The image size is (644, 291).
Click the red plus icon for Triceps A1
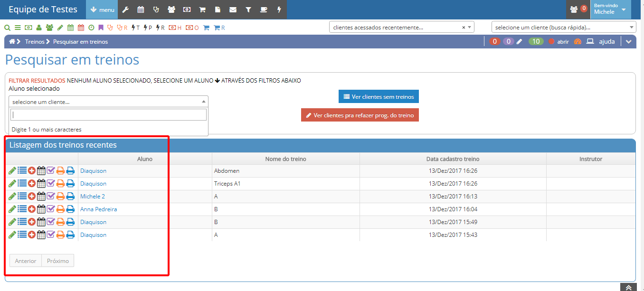point(32,184)
